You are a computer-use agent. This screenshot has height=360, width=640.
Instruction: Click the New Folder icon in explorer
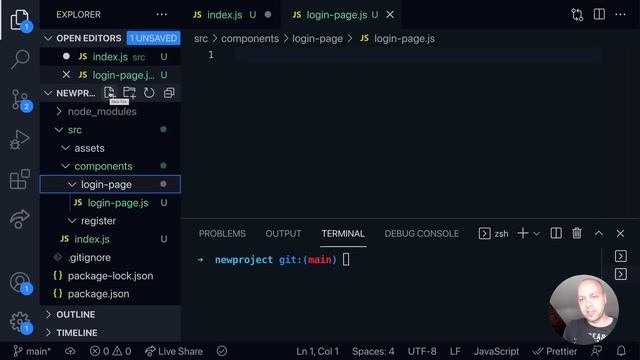tap(129, 93)
